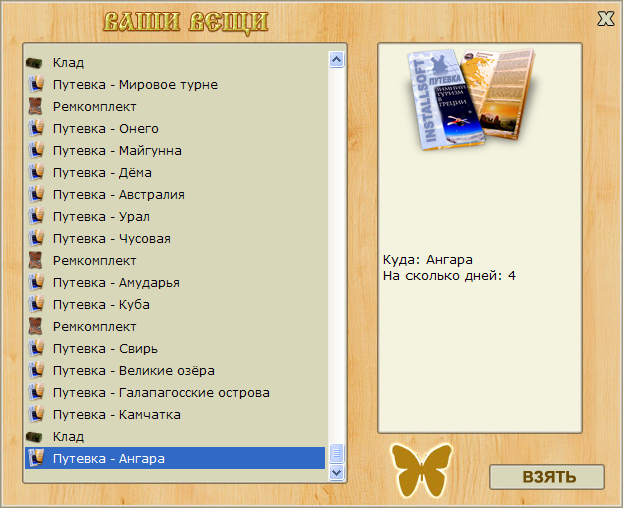The height and width of the screenshot is (508, 623).
Task: Click the voucher icon beside Путевка - Камчатка
Action: (36, 414)
